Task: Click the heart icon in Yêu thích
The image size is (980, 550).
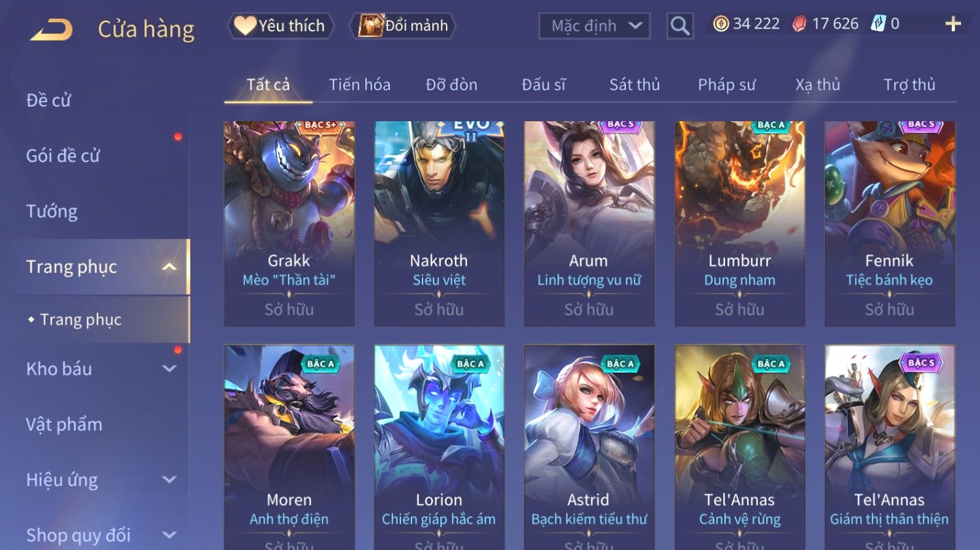Action: 245,25
